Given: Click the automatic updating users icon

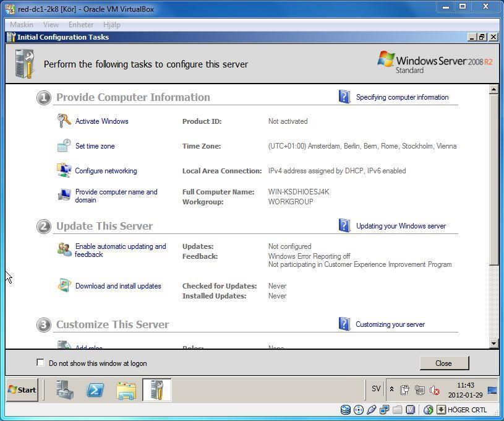Looking at the screenshot, I should coord(64,250).
